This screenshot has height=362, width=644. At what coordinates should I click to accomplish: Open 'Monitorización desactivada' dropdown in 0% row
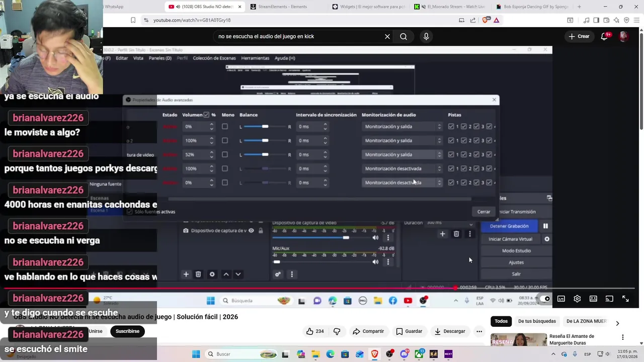(402, 183)
